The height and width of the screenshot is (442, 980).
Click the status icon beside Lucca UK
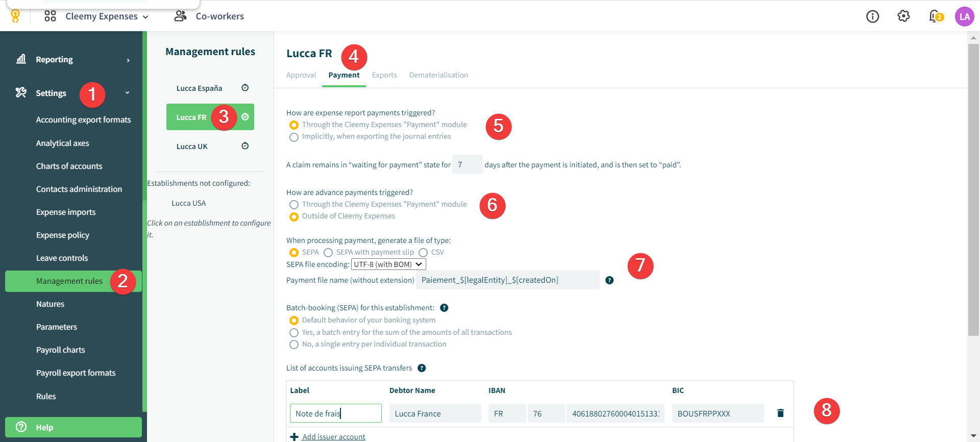pos(245,146)
